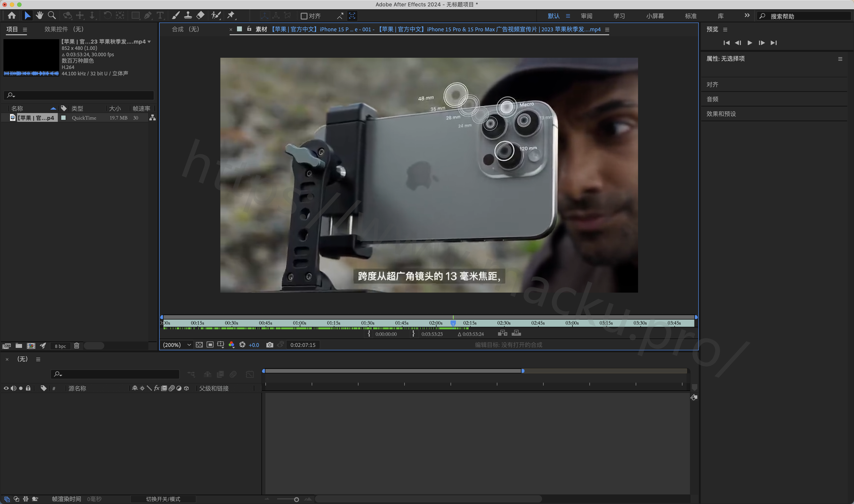
Task: Play the preview with play button
Action: tap(750, 43)
